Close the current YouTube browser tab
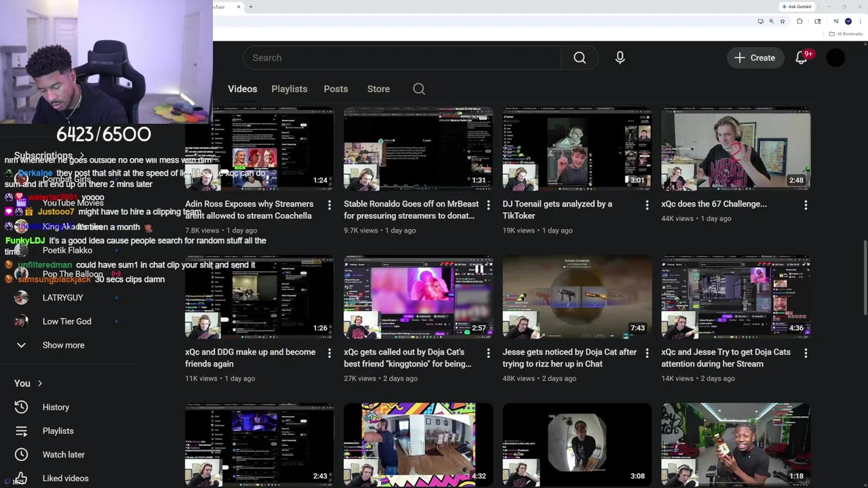 point(238,7)
